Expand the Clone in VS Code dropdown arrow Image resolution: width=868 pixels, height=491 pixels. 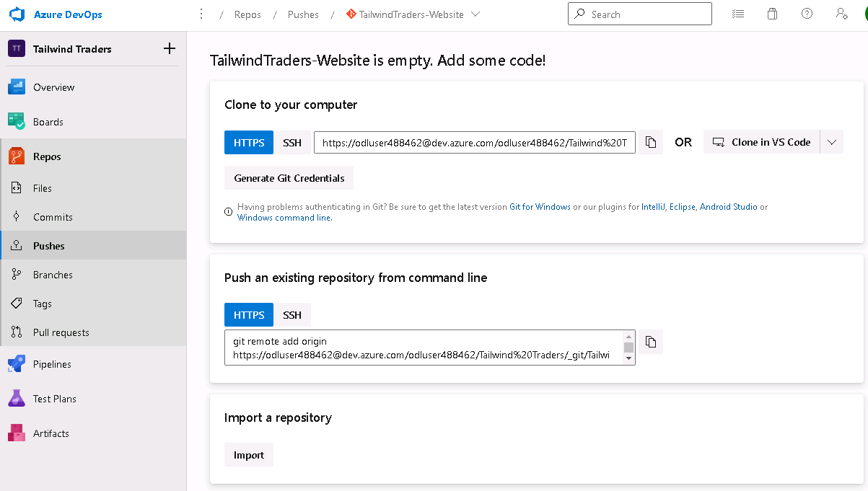point(831,141)
